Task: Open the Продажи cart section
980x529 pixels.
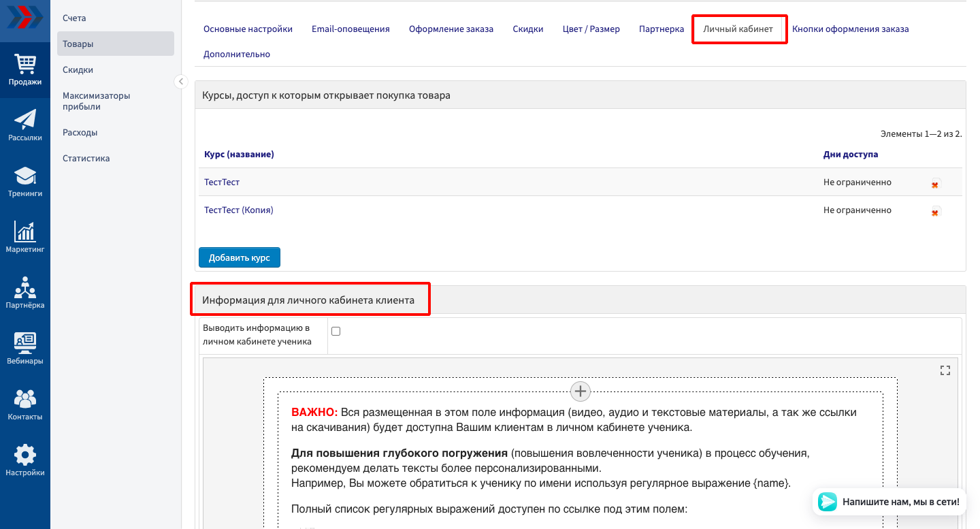Action: tap(25, 70)
